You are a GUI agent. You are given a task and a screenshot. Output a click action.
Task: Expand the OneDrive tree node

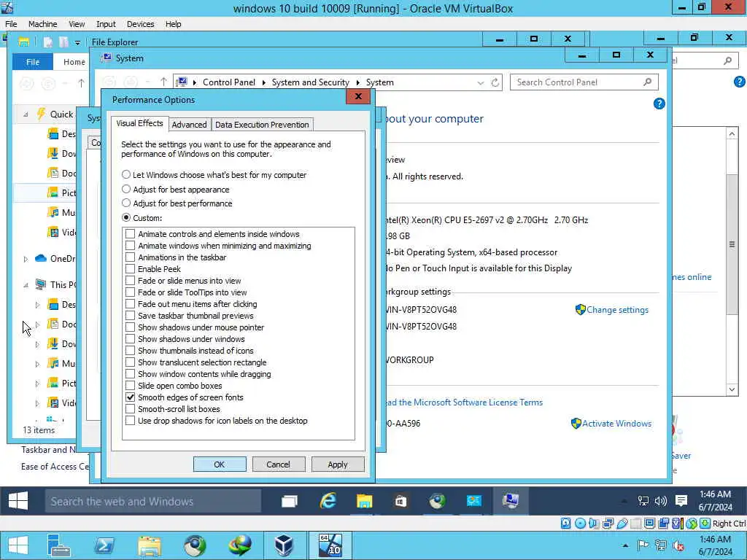tap(26, 259)
